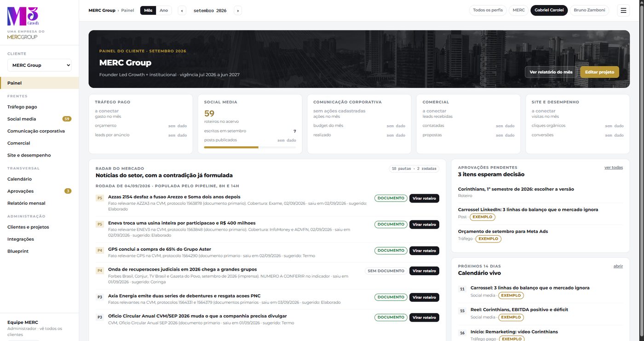
Task: Switch view to Ano
Action: point(164,11)
